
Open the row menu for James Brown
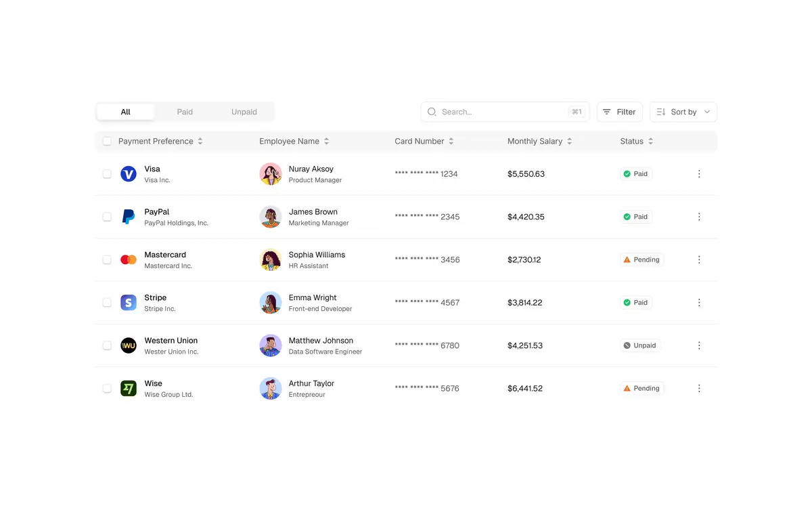699,217
